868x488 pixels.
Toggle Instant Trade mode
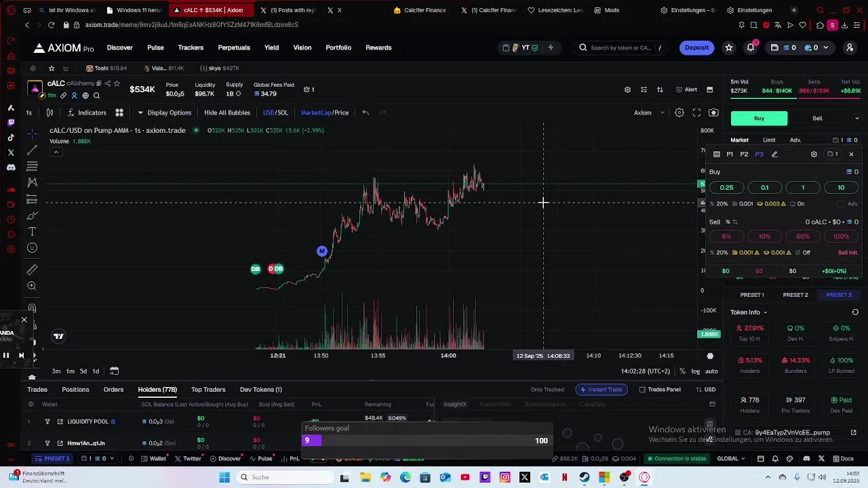pyautogui.click(x=600, y=390)
